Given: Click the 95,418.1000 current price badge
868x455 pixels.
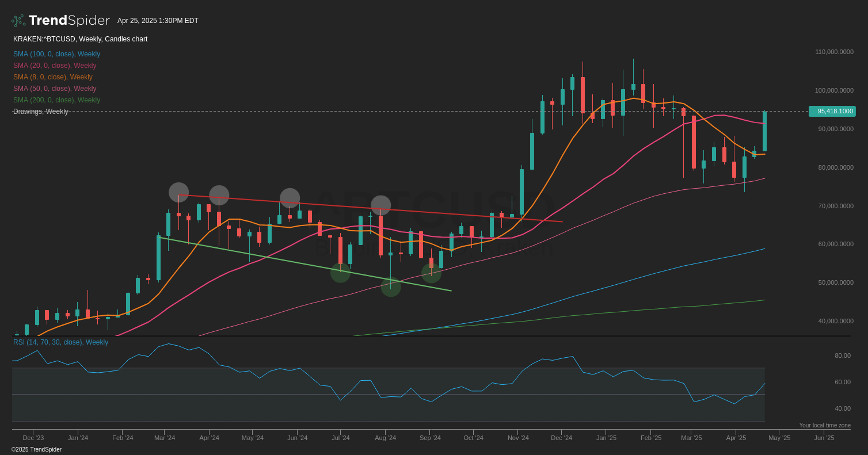Looking at the screenshot, I should click(x=832, y=111).
